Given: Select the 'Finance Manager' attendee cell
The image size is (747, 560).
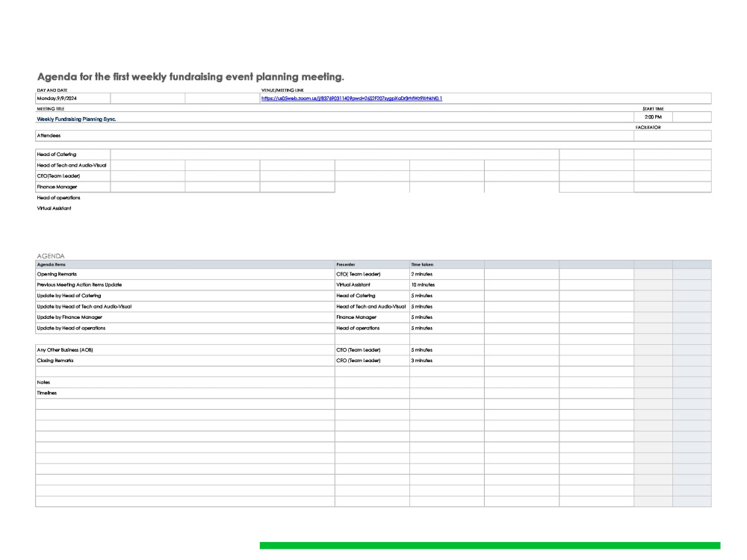Looking at the screenshot, I should 73,187.
